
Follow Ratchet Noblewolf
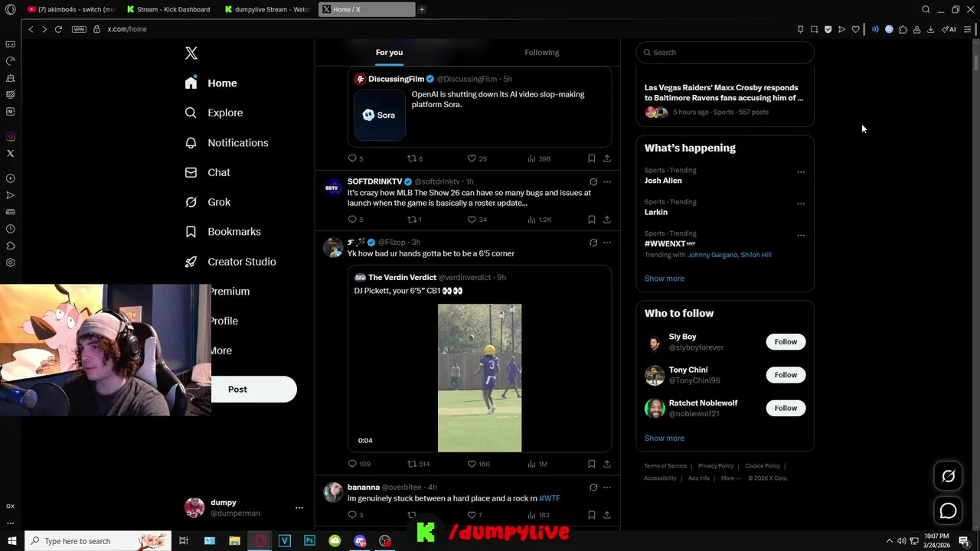(786, 408)
